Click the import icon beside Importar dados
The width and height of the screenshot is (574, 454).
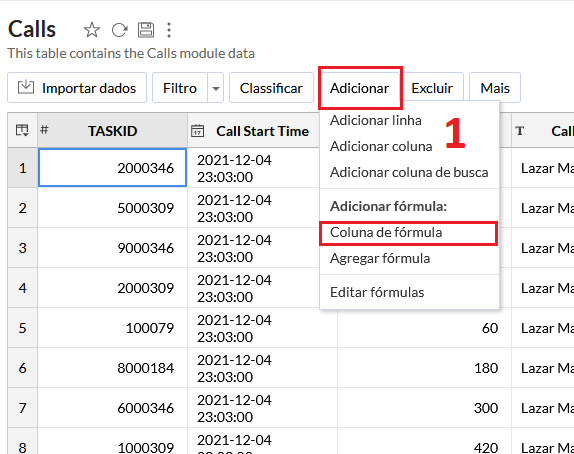pyautogui.click(x=26, y=88)
